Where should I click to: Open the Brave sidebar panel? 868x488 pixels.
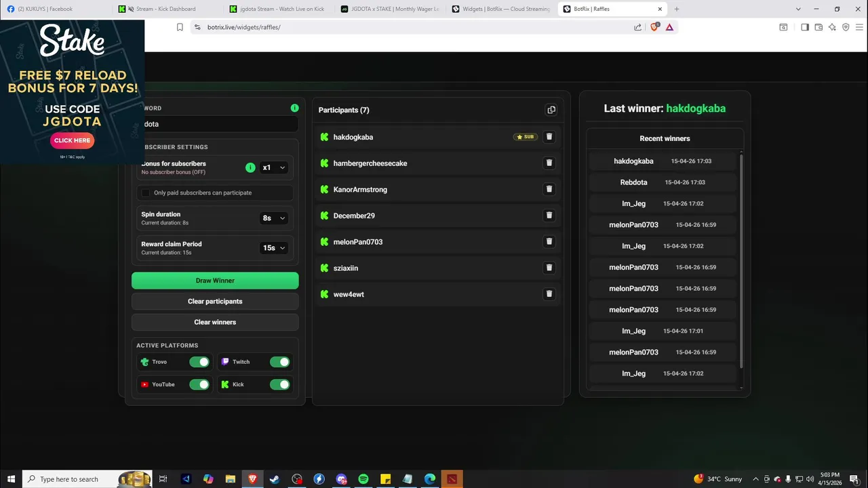(805, 27)
